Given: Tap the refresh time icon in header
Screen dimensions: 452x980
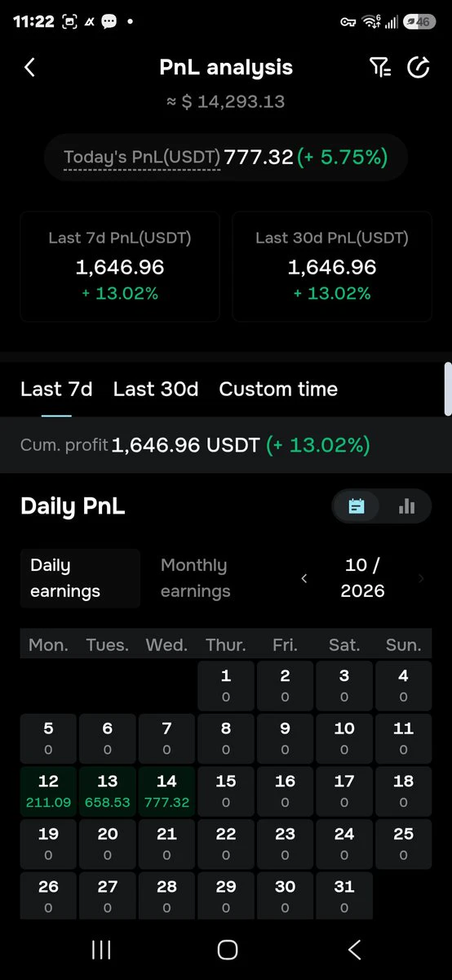Looking at the screenshot, I should [x=419, y=68].
